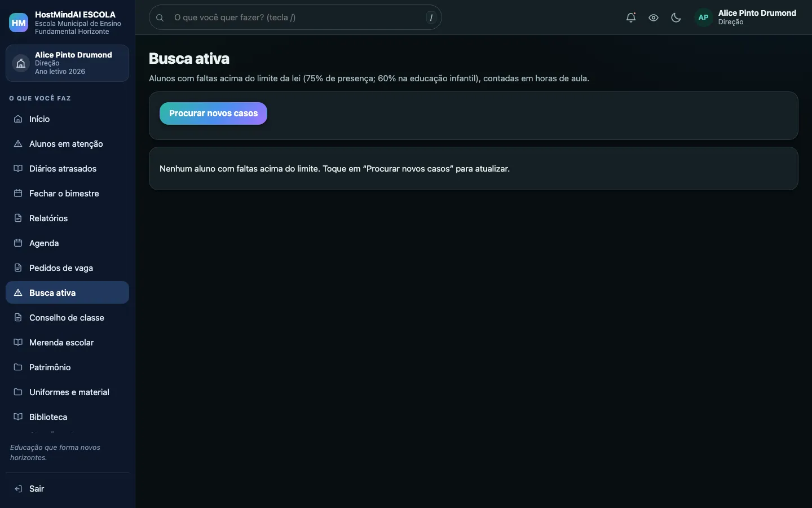The image size is (812, 508).
Task: Log out with the Sair button
Action: coord(67,489)
